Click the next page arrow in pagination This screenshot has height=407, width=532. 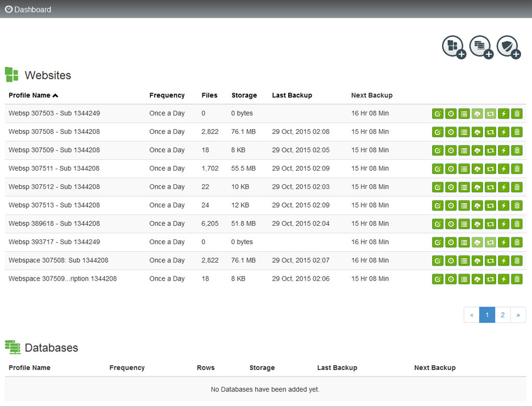518,315
